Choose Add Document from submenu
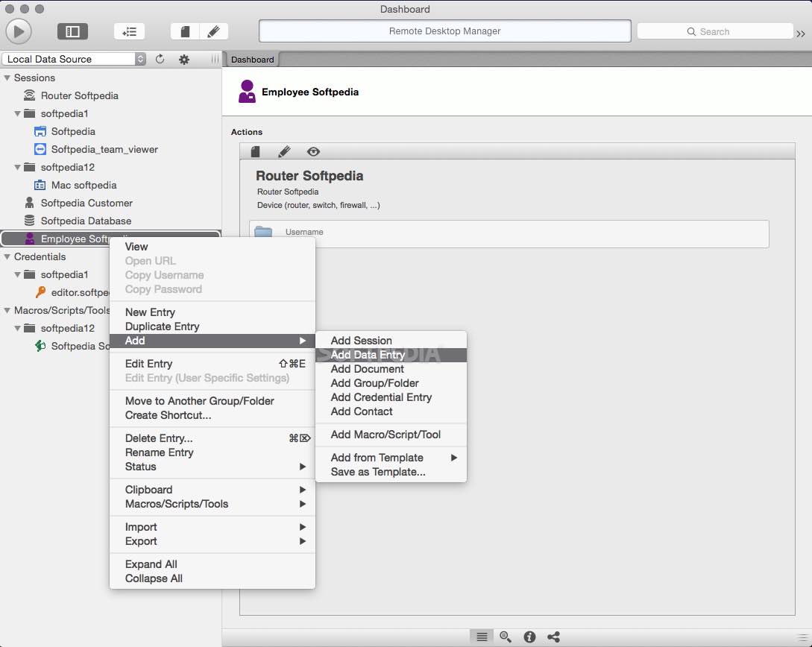 (391, 369)
